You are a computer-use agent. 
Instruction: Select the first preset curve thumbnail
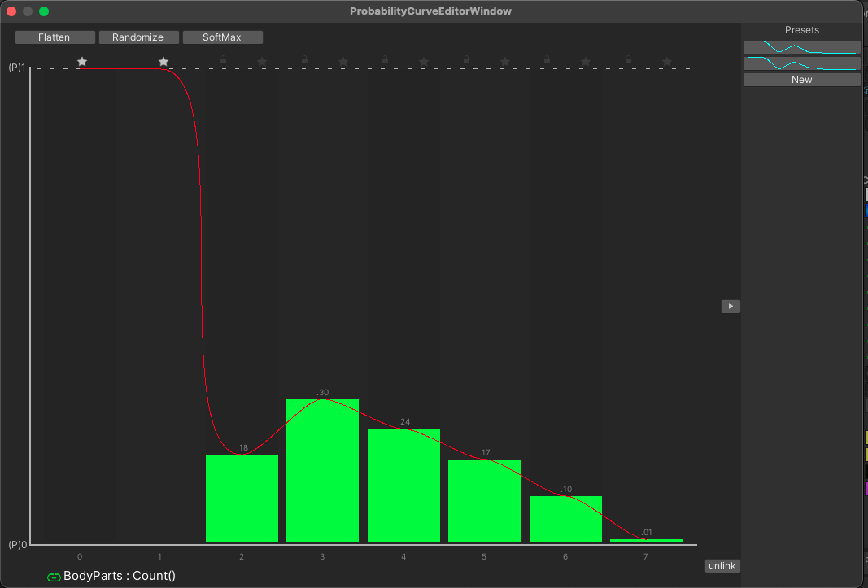(x=801, y=47)
